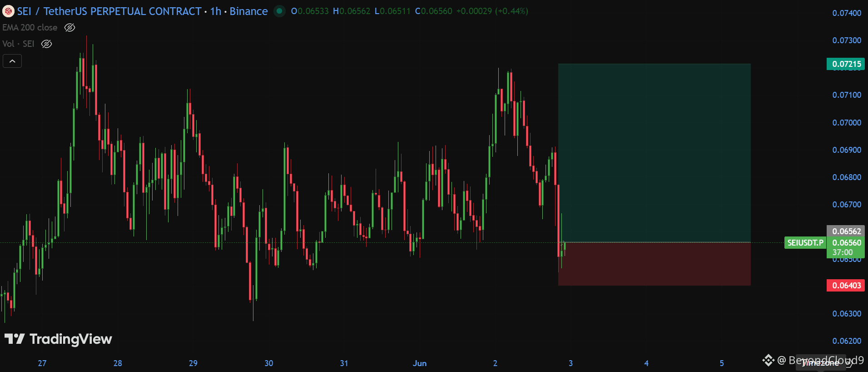868x372 pixels.
Task: Click 0.07100 on the price axis
Action: pos(847,95)
